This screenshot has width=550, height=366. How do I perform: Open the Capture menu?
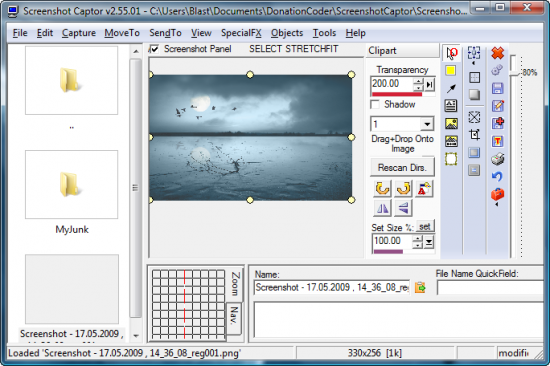point(79,33)
